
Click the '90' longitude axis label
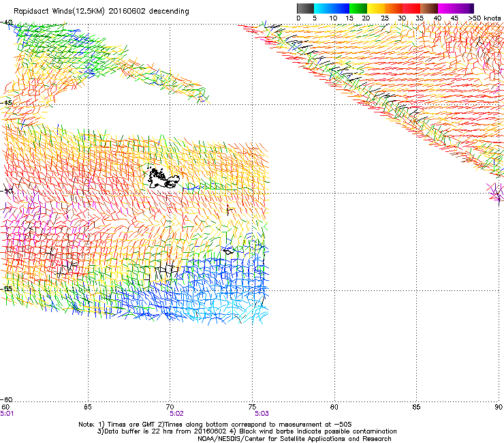click(x=499, y=407)
